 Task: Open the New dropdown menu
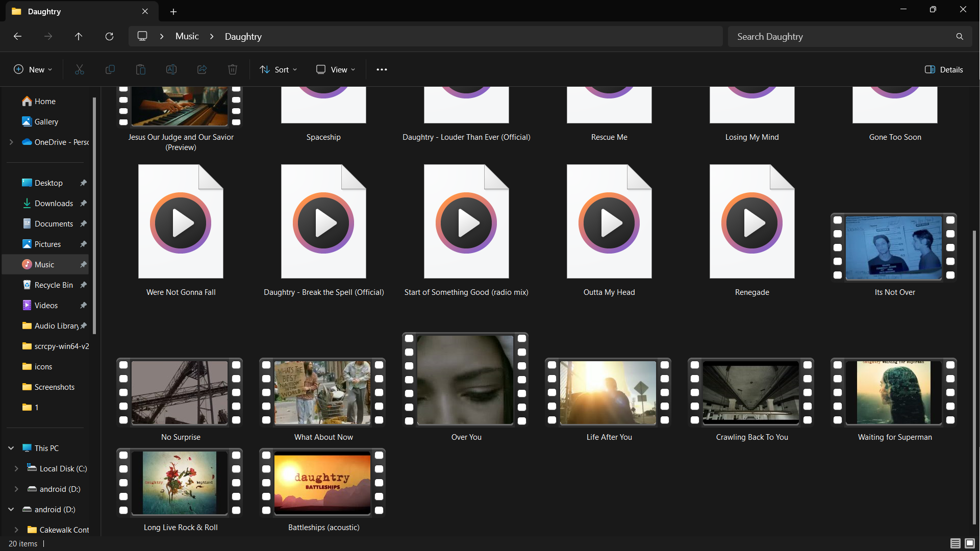33,69
